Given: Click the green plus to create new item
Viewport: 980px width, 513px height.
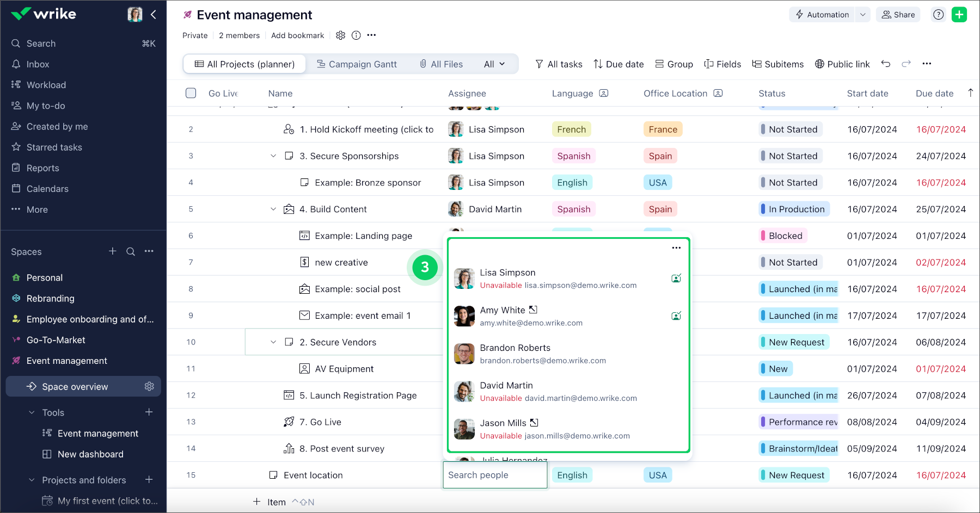Looking at the screenshot, I should pos(959,14).
